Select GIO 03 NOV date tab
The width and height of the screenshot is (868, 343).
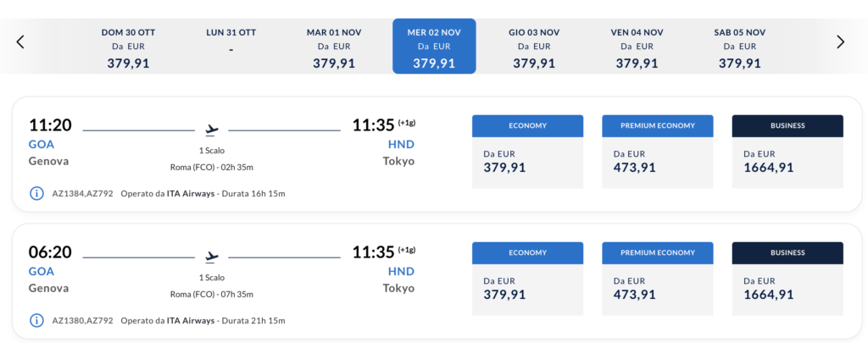tap(534, 47)
